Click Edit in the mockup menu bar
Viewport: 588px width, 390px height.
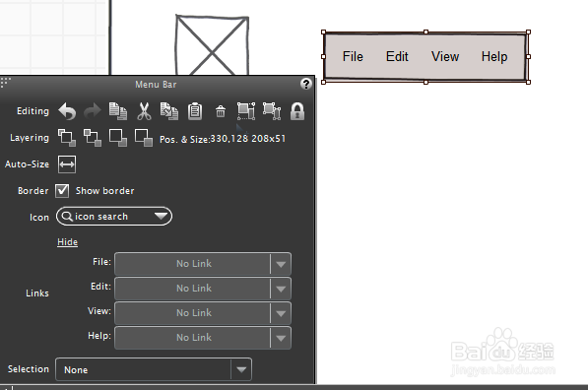coord(397,56)
